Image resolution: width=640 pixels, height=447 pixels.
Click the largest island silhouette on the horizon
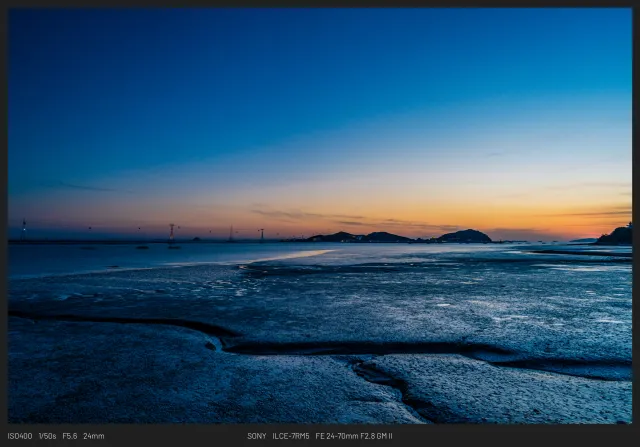465,236
